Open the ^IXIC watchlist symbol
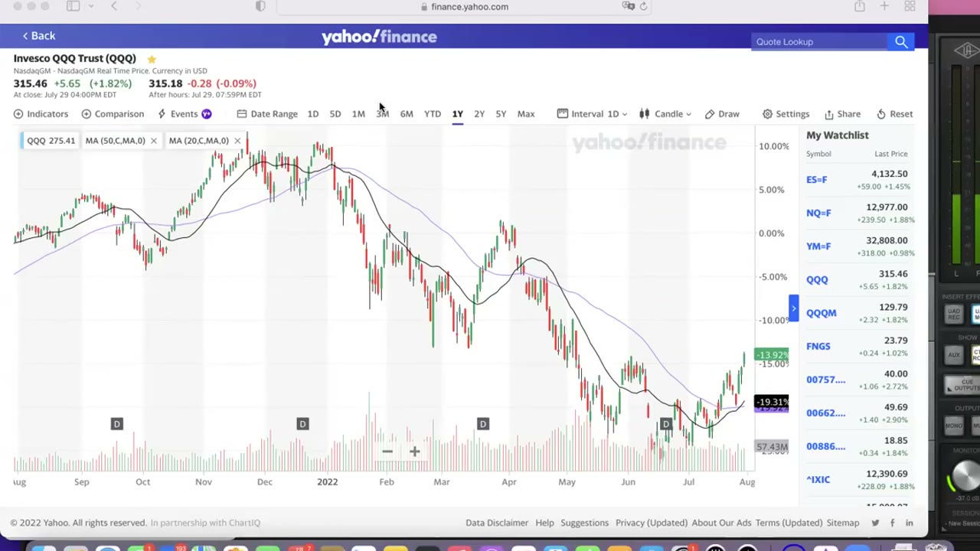This screenshot has height=551, width=980. 818,480
